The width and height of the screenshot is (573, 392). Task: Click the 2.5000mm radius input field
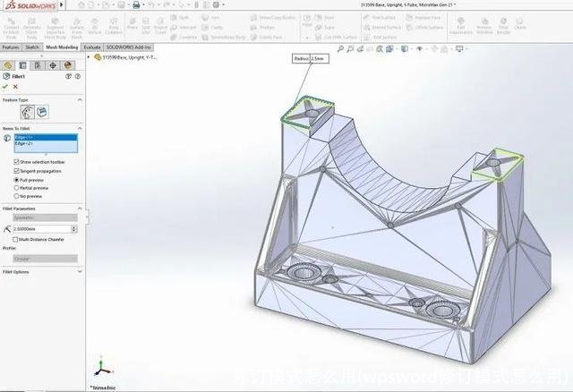pyautogui.click(x=40, y=229)
